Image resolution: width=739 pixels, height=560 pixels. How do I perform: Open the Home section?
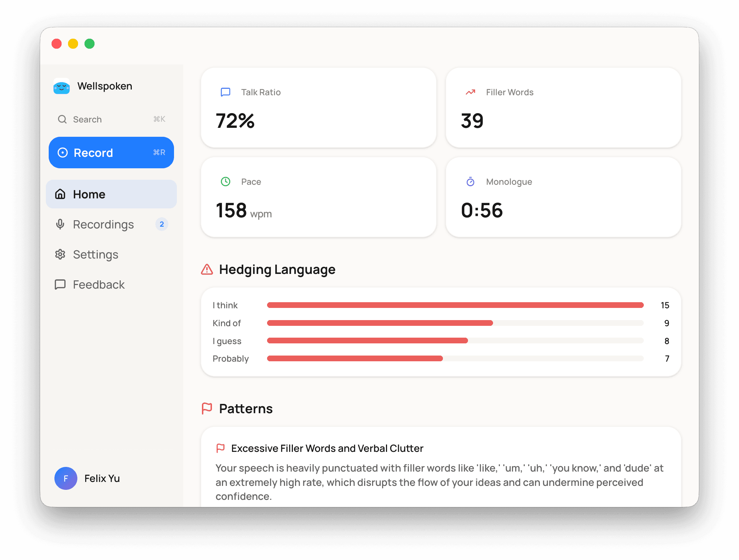(89, 194)
